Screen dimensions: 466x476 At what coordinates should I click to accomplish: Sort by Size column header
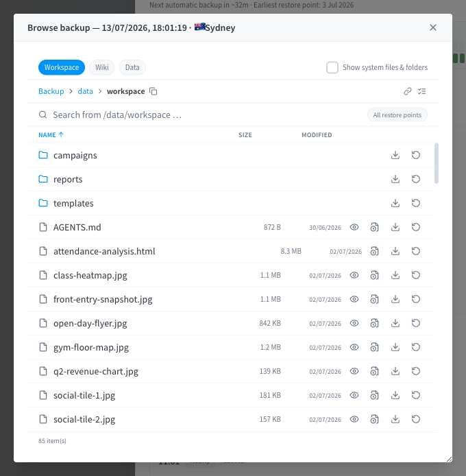[245, 135]
